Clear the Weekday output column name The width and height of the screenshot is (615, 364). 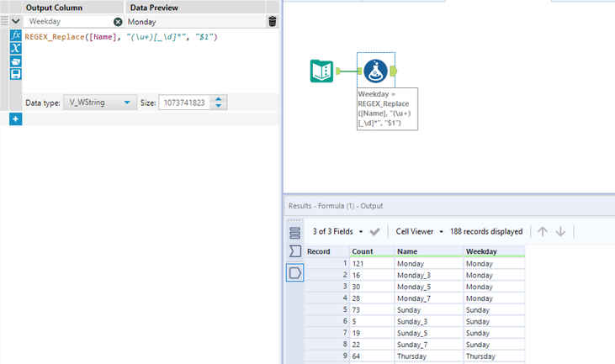point(118,22)
